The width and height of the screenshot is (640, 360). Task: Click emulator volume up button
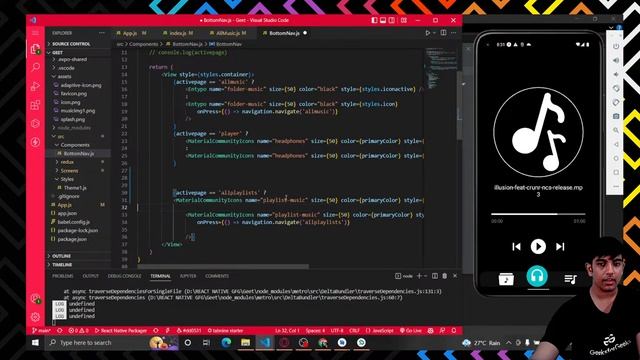616,60
